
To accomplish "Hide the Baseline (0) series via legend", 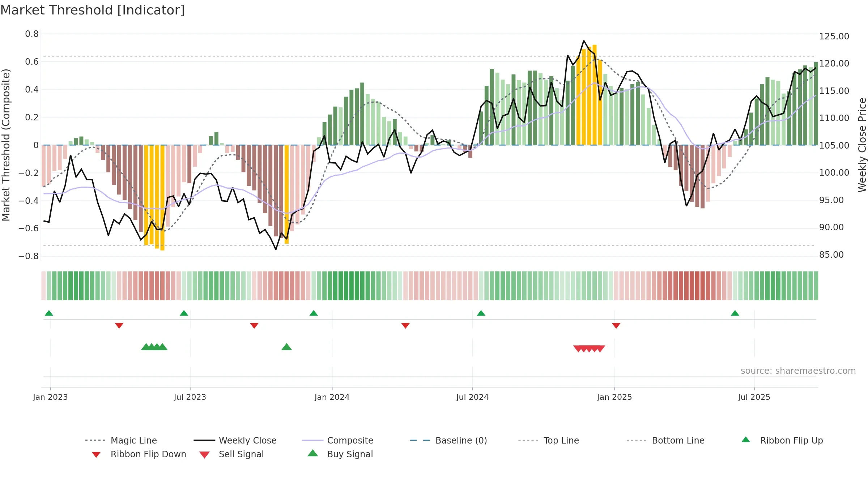I will click(448, 440).
